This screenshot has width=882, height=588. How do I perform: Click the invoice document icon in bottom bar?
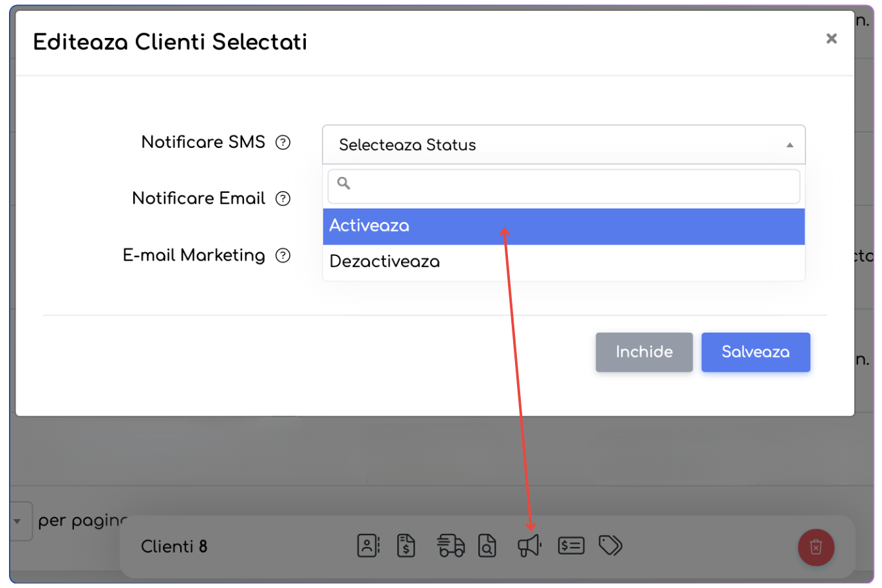406,546
